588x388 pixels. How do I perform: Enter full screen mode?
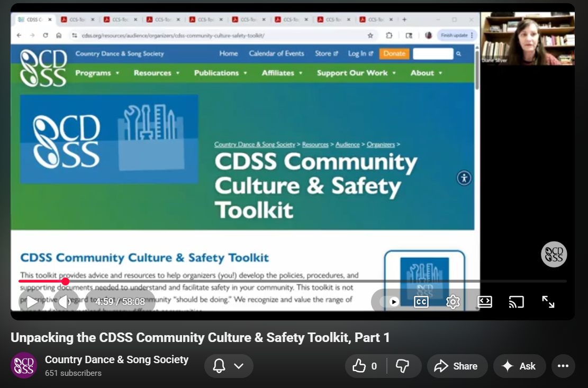(x=548, y=302)
